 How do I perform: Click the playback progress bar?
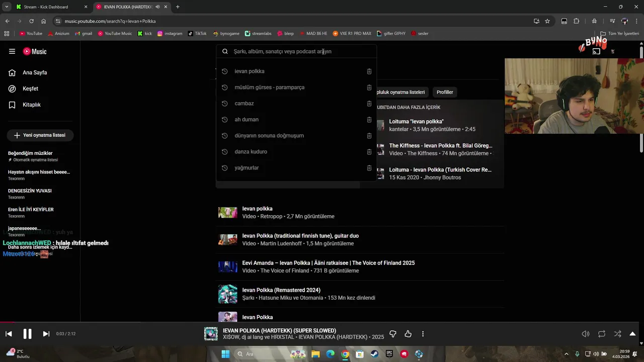[322, 323]
